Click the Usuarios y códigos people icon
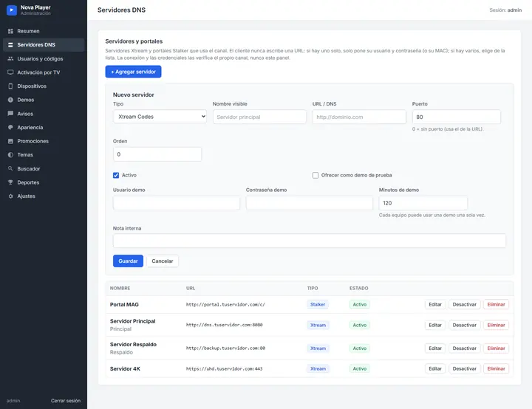The image size is (532, 409). point(10,58)
